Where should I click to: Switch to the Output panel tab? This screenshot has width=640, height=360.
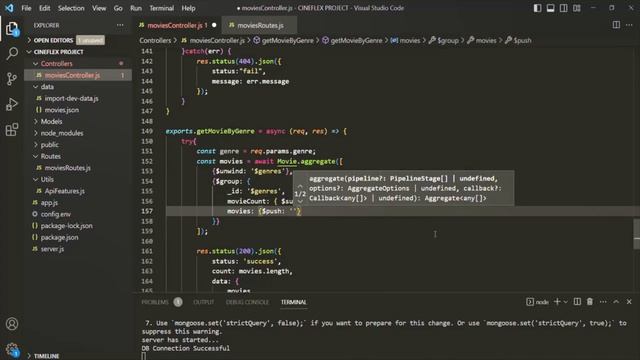[x=203, y=302]
